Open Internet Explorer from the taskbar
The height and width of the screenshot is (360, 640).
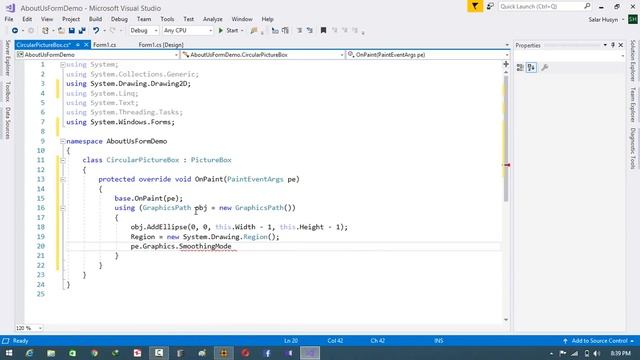click(x=29, y=353)
